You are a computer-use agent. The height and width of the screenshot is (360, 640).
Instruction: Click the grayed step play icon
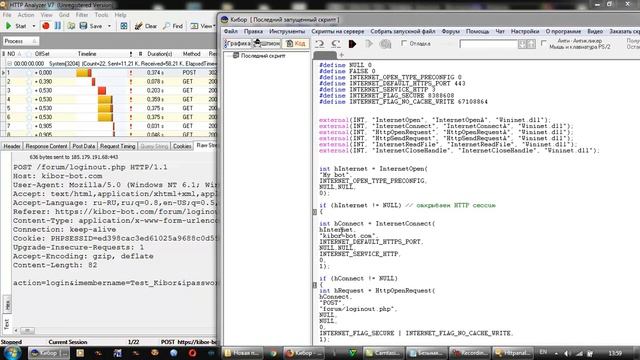pos(369,44)
